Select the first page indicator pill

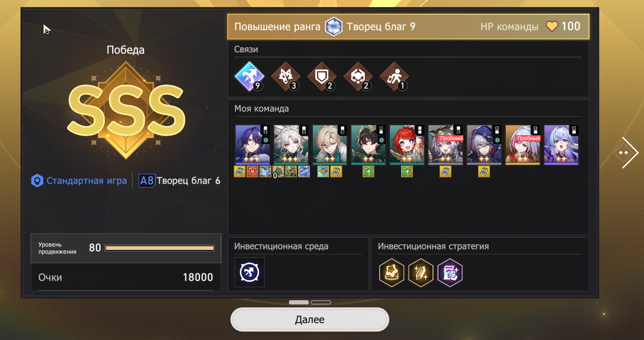click(299, 302)
